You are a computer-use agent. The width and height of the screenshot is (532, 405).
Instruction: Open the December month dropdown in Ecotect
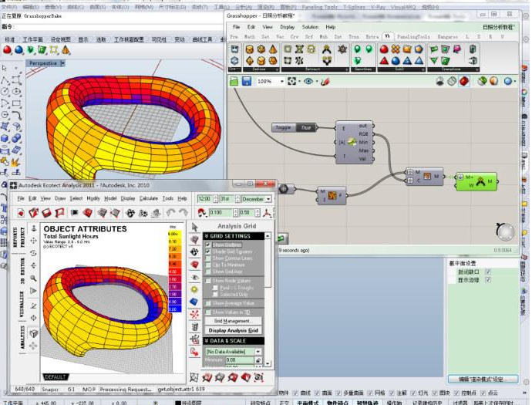tap(268, 199)
